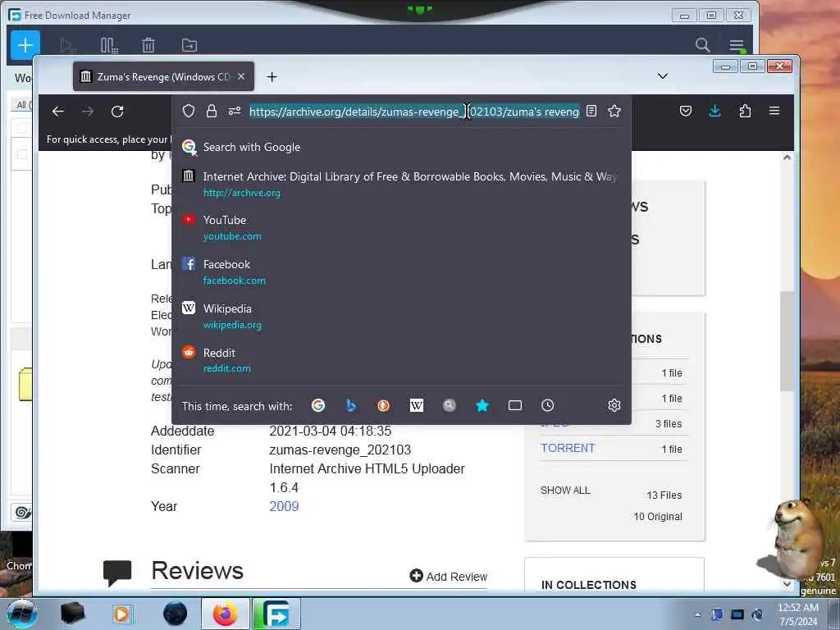This screenshot has width=840, height=630.
Task: Click the Free Download Manager taskbar icon
Action: tap(276, 614)
